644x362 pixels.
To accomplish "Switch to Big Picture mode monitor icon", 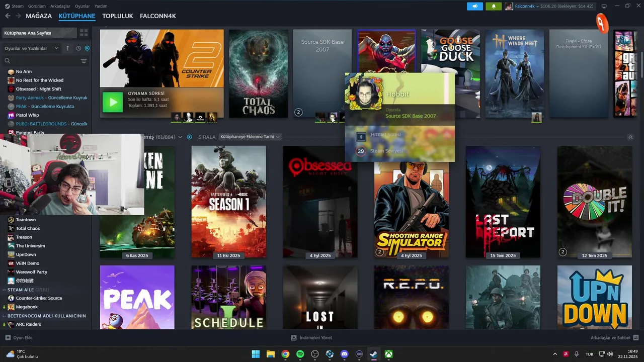I will 604,6.
